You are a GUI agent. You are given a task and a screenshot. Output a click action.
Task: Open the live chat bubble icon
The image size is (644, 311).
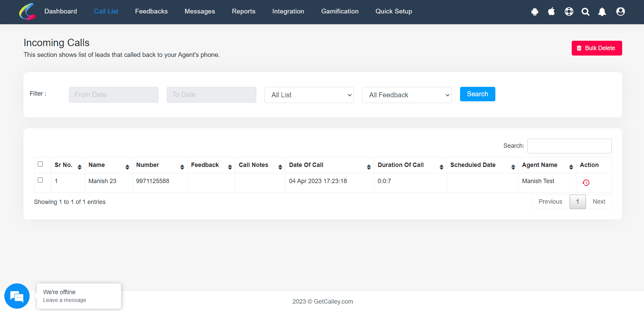tap(17, 296)
